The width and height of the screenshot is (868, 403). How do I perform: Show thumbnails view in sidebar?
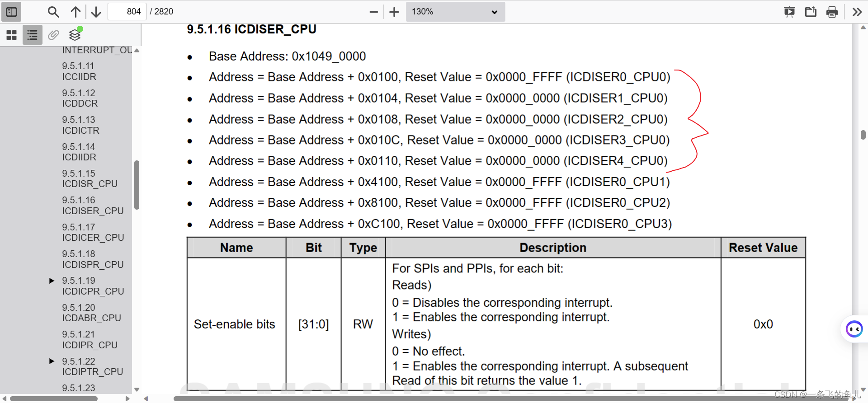pos(12,35)
